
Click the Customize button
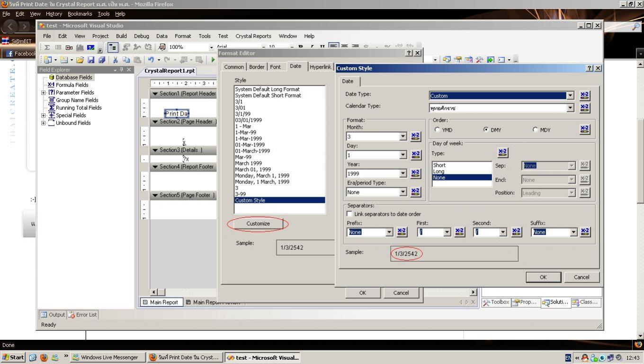[258, 224]
